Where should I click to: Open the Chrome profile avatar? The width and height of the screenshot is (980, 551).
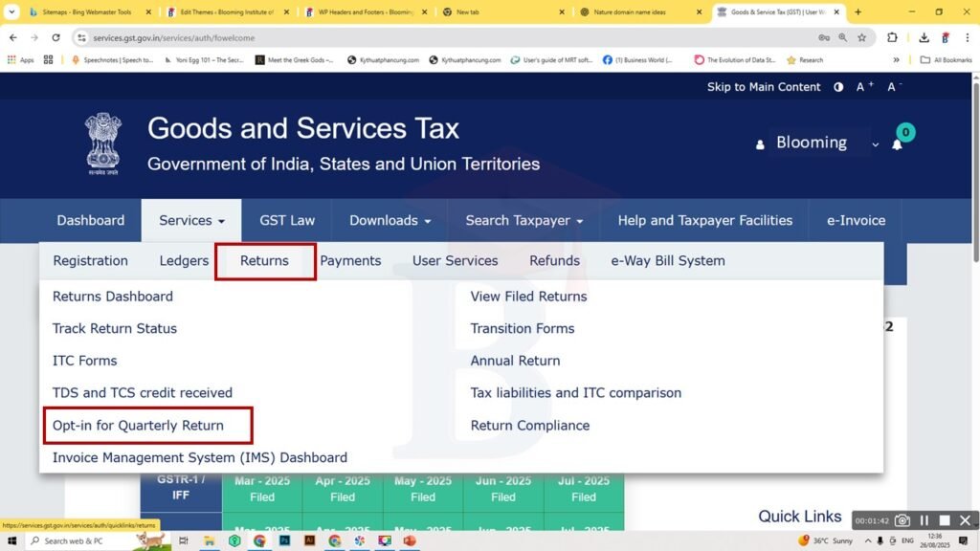coord(945,37)
